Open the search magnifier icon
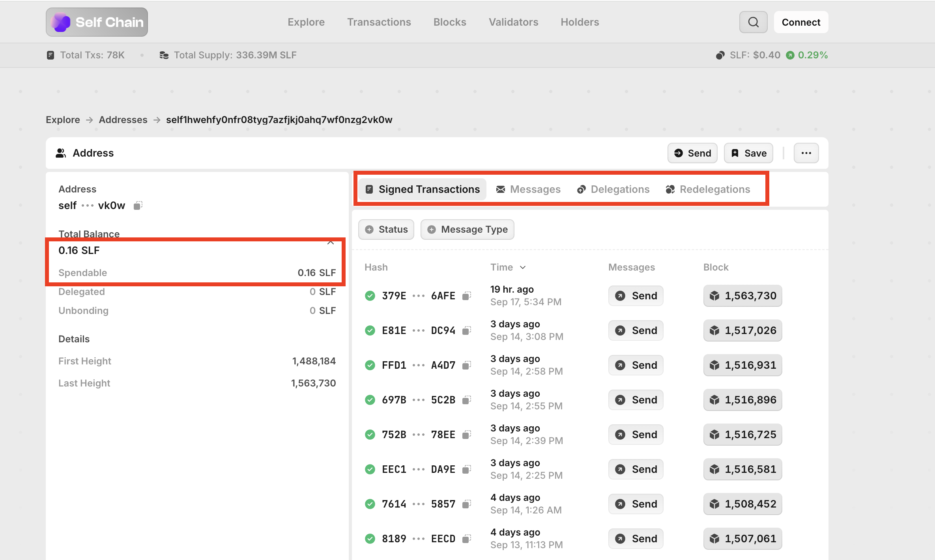Image resolution: width=935 pixels, height=560 pixels. coord(753,22)
